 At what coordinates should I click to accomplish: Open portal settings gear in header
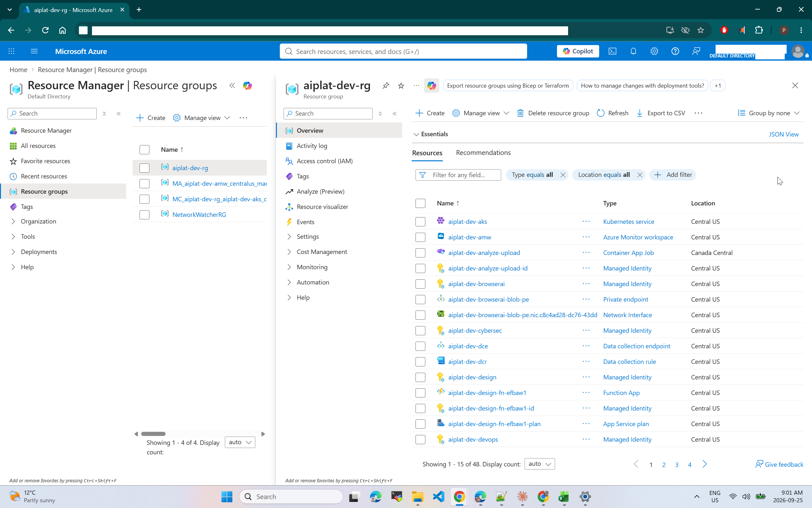pos(654,51)
